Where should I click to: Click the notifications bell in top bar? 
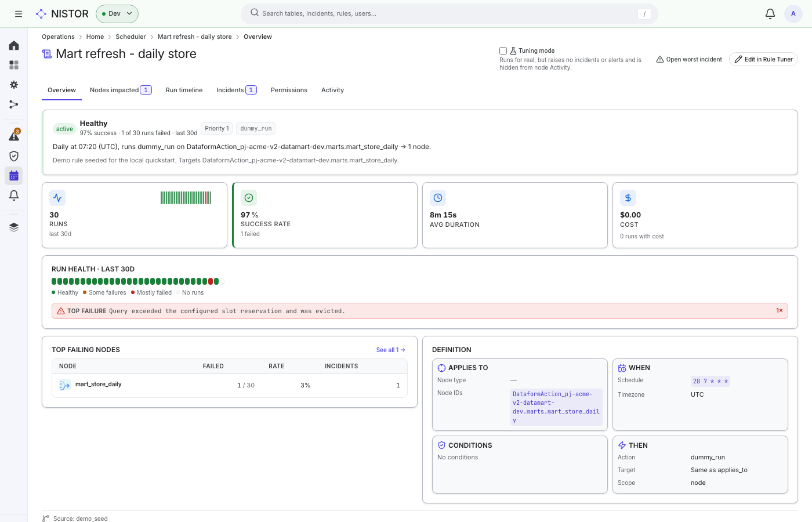770,14
